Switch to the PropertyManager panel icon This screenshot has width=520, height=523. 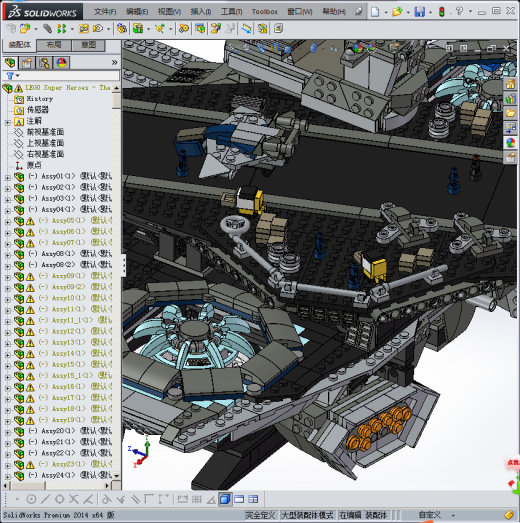pyautogui.click(x=27, y=63)
